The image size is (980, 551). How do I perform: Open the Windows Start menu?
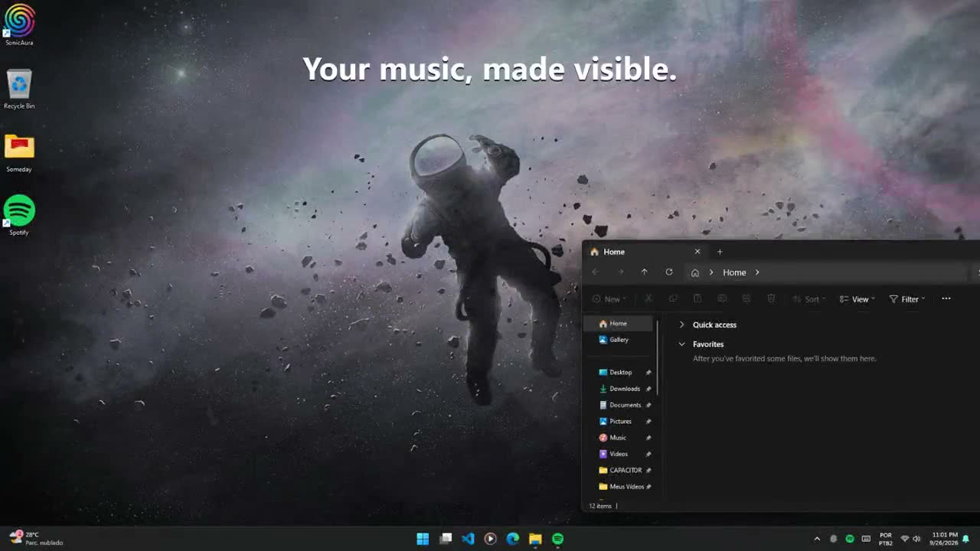click(423, 539)
